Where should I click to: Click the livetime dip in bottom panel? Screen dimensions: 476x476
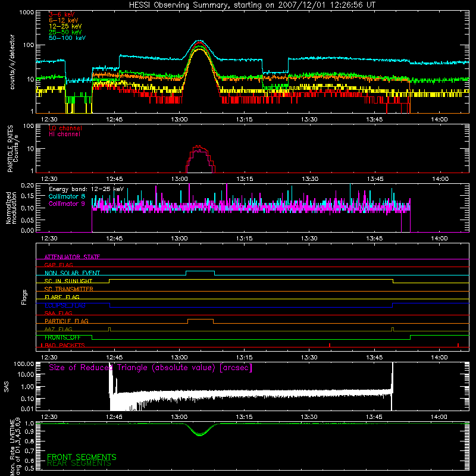[x=199, y=435]
